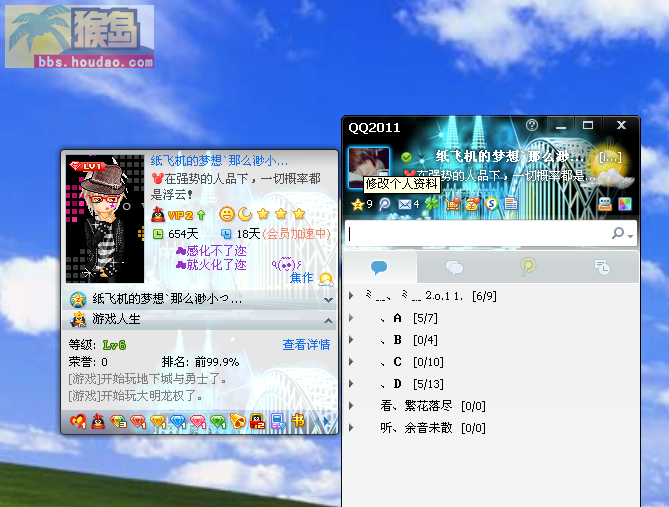
Task: Click the purple phone security badge
Action: pos(278,422)
